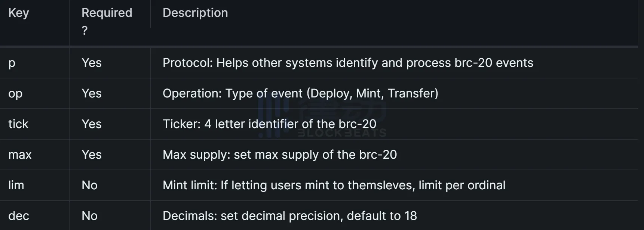644x230 pixels.
Task: Click the Operation type of event description
Action: pos(300,94)
